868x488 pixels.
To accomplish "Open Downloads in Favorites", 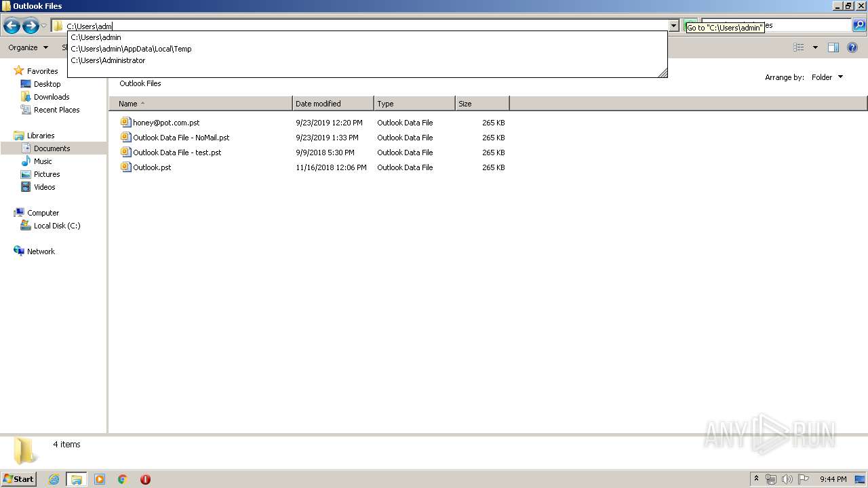I will coord(52,97).
